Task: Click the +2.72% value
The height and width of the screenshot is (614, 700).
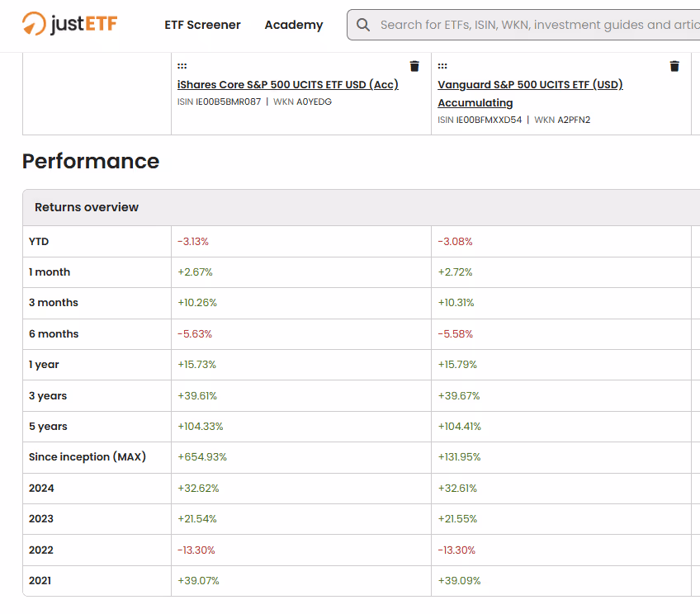Action: tap(455, 272)
